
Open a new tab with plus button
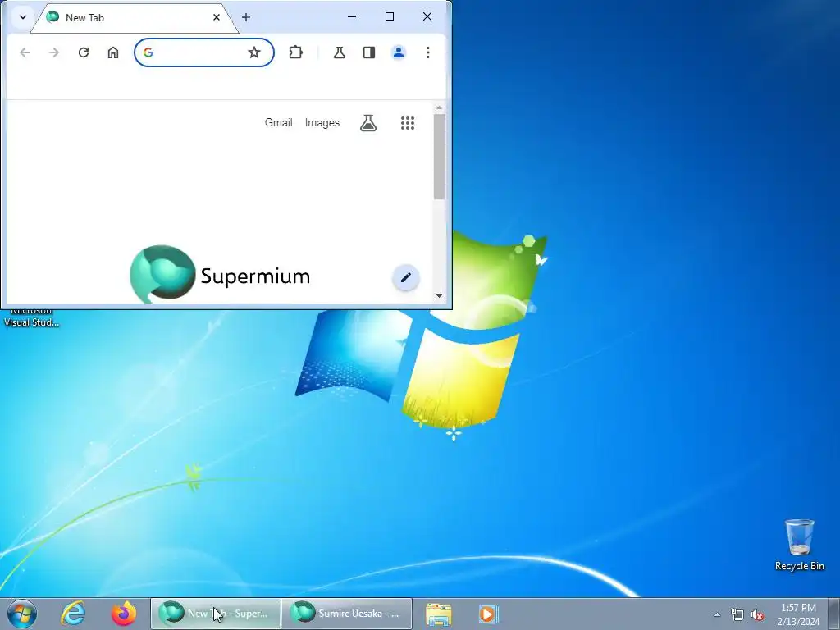coord(246,17)
